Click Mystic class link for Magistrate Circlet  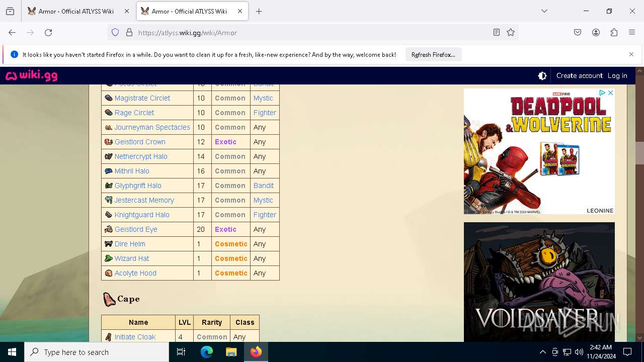pyautogui.click(x=263, y=98)
